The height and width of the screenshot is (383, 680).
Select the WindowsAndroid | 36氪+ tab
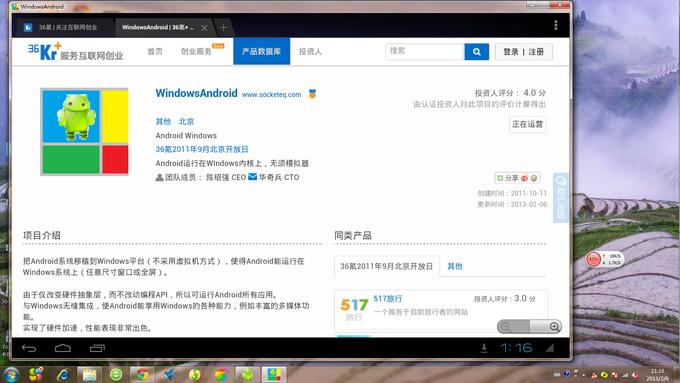pos(157,27)
